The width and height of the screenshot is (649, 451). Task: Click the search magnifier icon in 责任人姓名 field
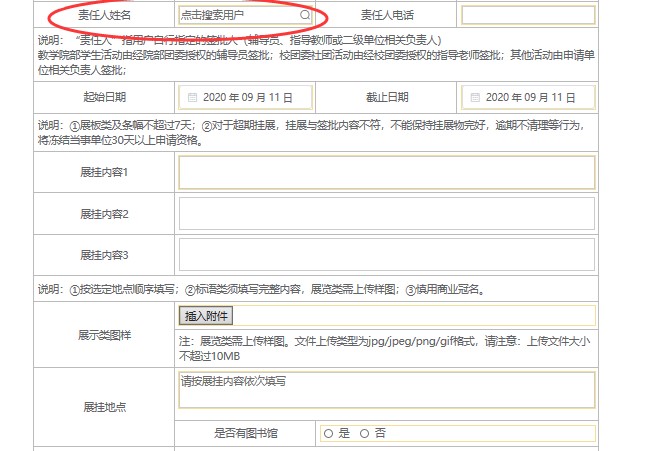(305, 16)
